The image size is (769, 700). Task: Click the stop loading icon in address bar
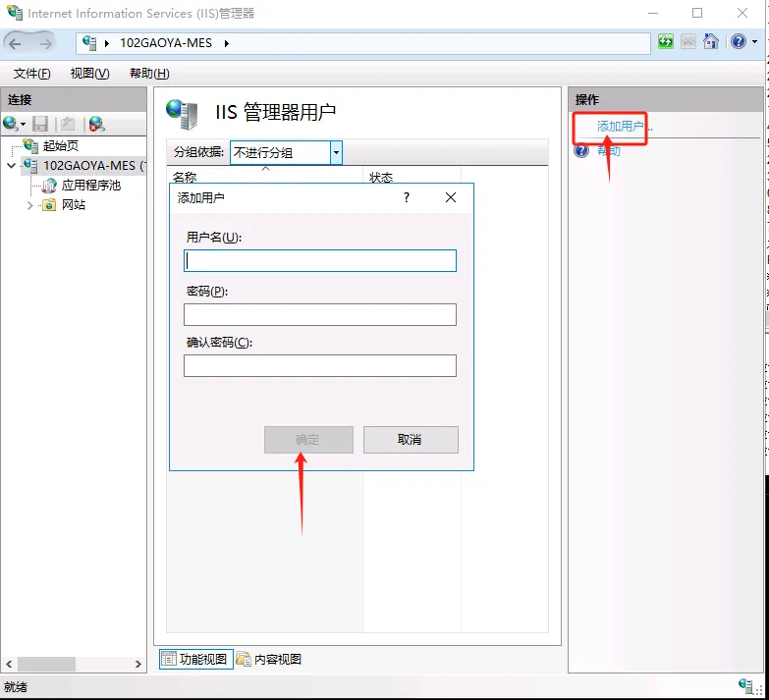coord(688,42)
